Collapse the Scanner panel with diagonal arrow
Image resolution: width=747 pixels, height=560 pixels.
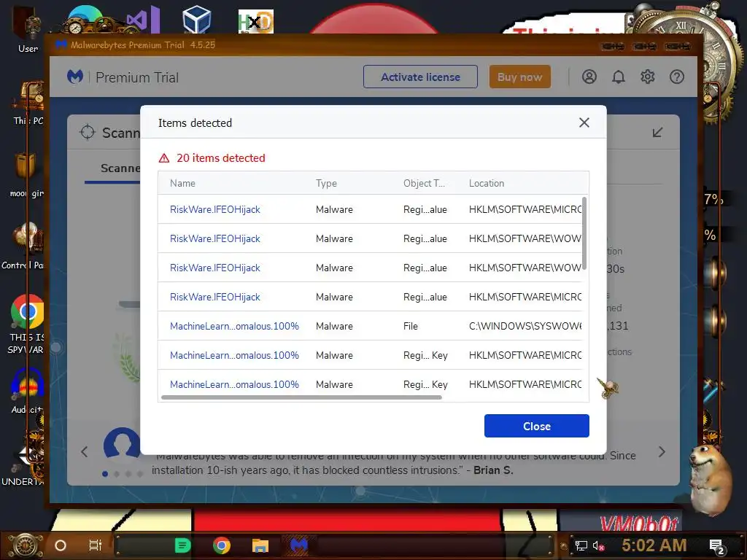tap(657, 133)
